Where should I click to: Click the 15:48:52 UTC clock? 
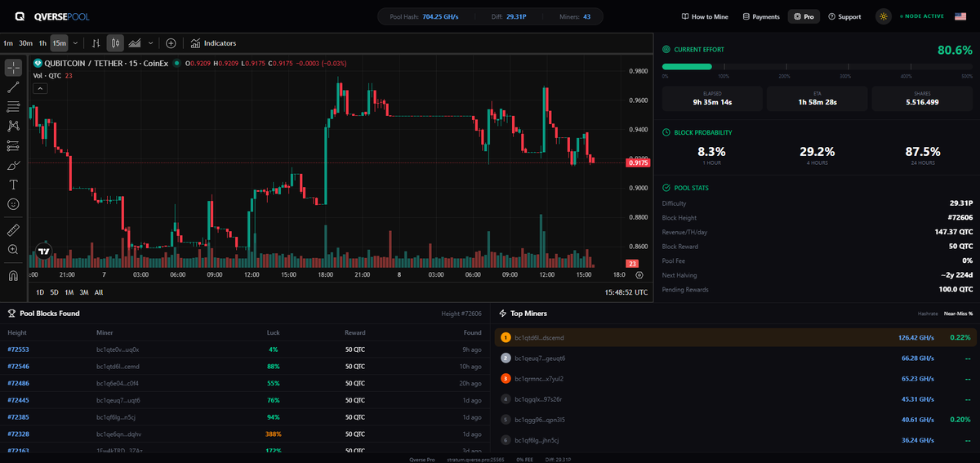point(626,292)
